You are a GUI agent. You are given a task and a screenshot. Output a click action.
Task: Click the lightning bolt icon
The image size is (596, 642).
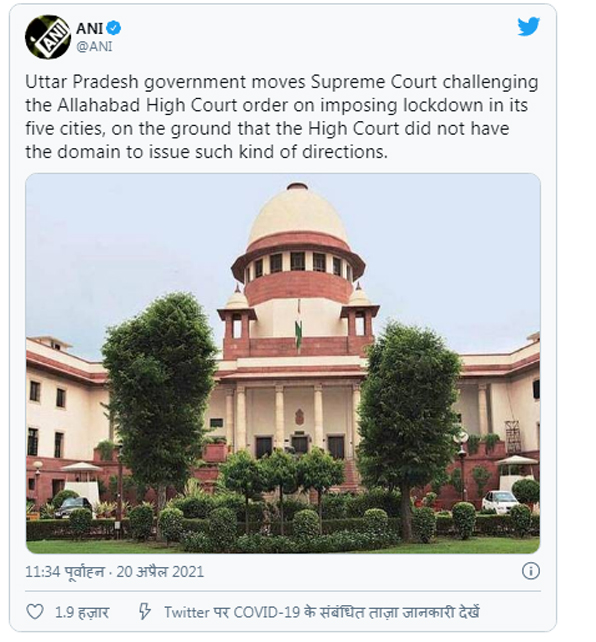144,612
